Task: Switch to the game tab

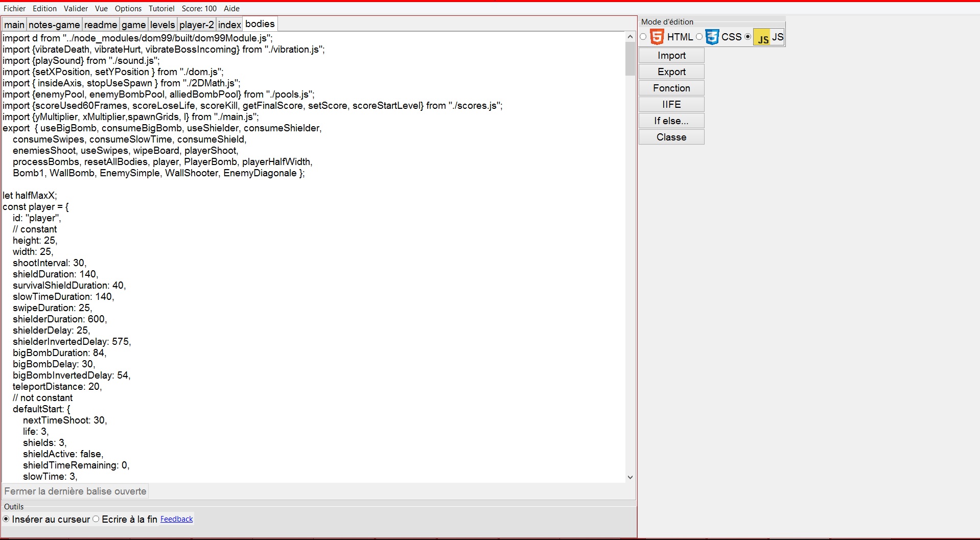Action: (134, 25)
